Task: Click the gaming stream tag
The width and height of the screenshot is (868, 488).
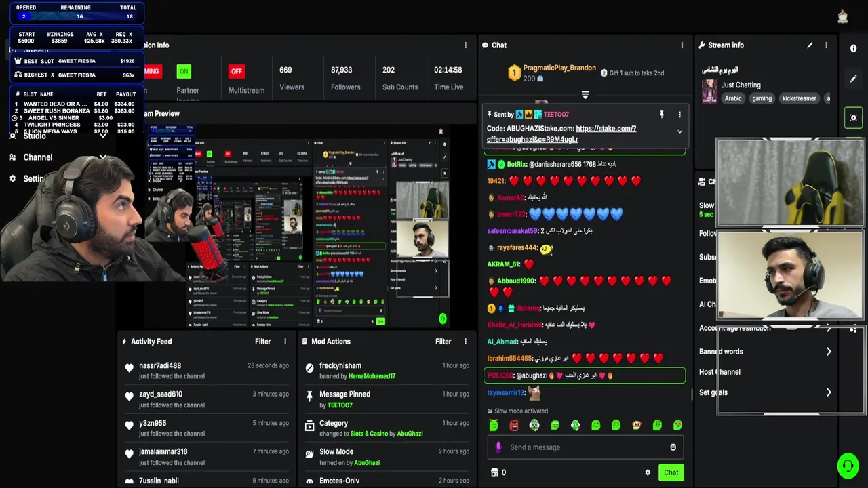Action: click(x=762, y=98)
